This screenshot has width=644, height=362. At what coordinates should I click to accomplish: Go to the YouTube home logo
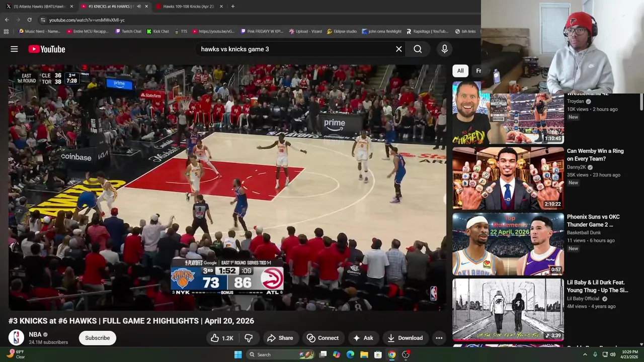coord(47,49)
